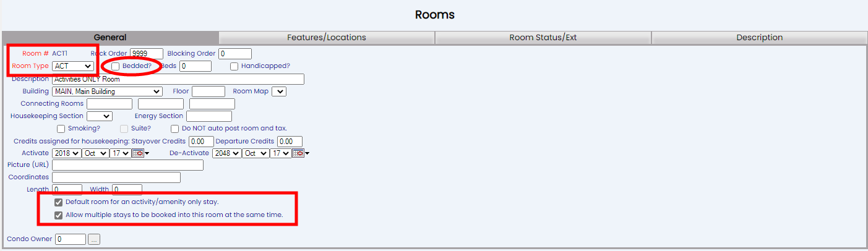868x251 pixels.
Task: Enable the Handicapped? checkbox
Action: click(234, 66)
